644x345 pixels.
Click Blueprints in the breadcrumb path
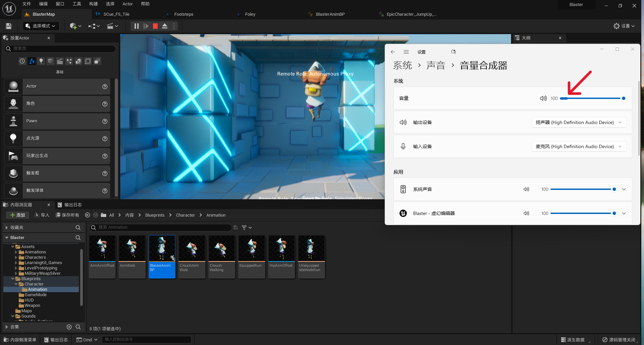coord(155,215)
